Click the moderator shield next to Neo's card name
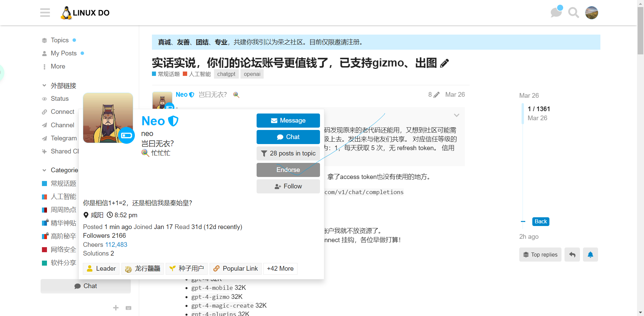Viewport: 644px width, 316px height. pyautogui.click(x=173, y=121)
